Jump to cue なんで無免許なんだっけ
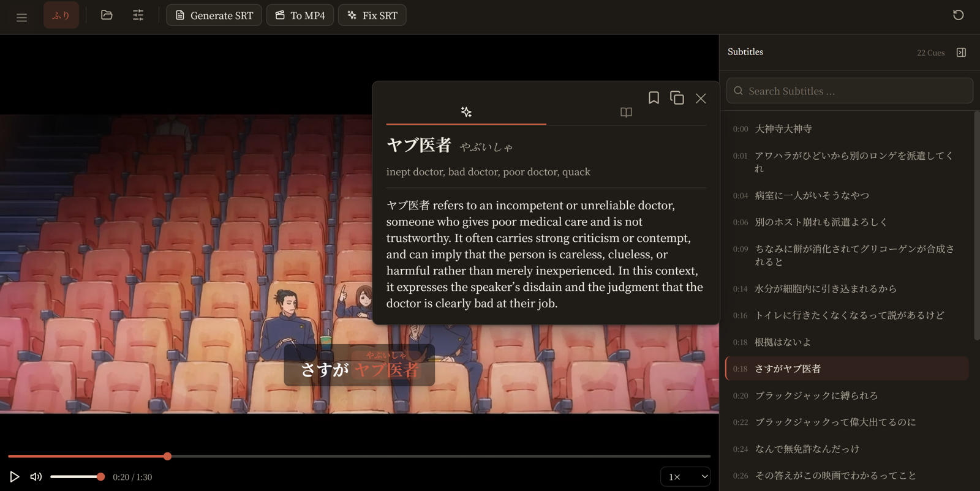980x491 pixels. pos(846,449)
